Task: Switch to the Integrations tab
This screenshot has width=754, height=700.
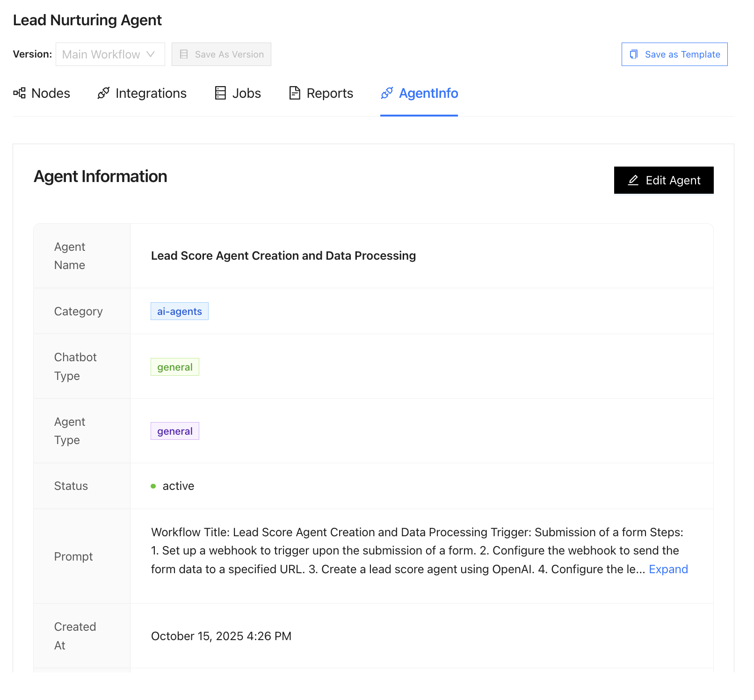Action: [x=151, y=93]
